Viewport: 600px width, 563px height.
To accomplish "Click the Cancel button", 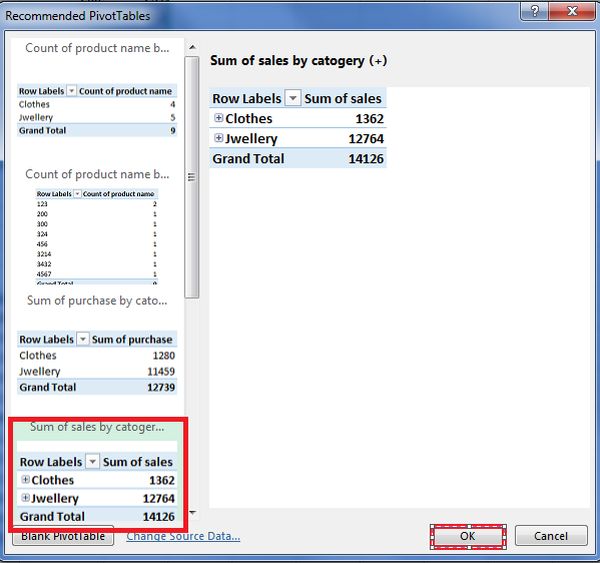I will pyautogui.click(x=551, y=536).
